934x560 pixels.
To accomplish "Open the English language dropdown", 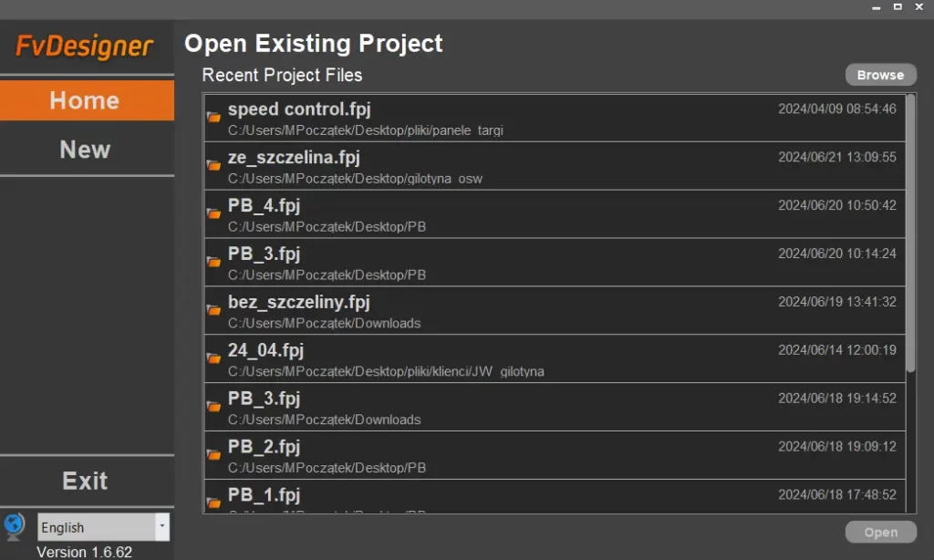I will click(x=161, y=526).
